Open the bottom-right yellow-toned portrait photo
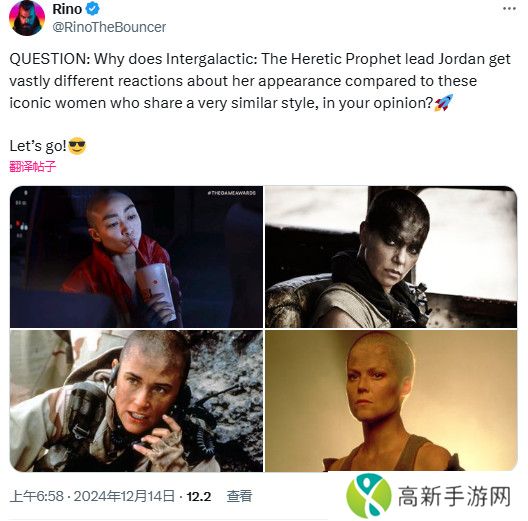The image size is (528, 521). 391,401
